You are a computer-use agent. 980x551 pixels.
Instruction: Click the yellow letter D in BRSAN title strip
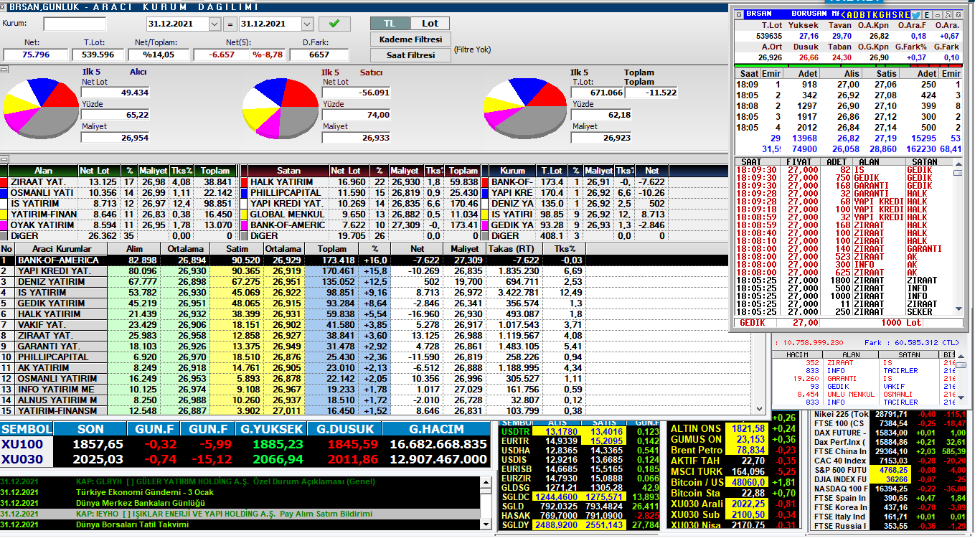856,14
